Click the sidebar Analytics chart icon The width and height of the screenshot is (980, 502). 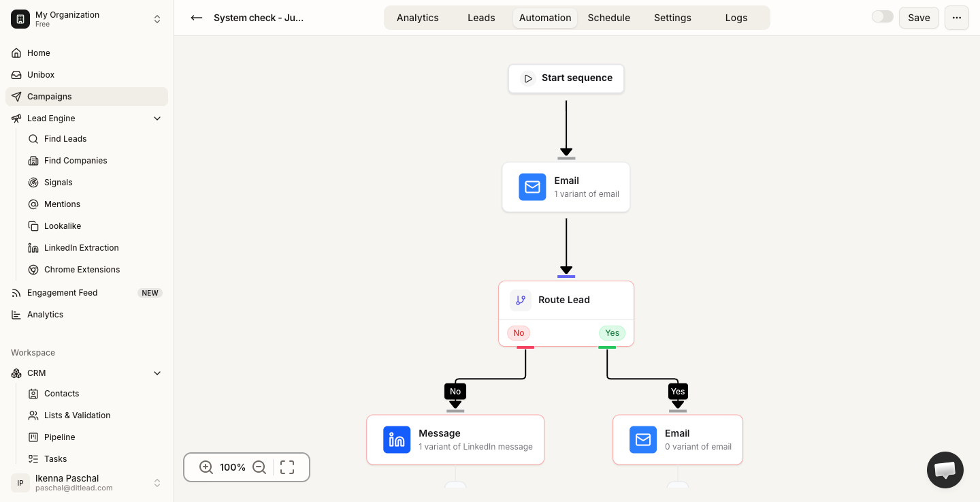tap(16, 315)
